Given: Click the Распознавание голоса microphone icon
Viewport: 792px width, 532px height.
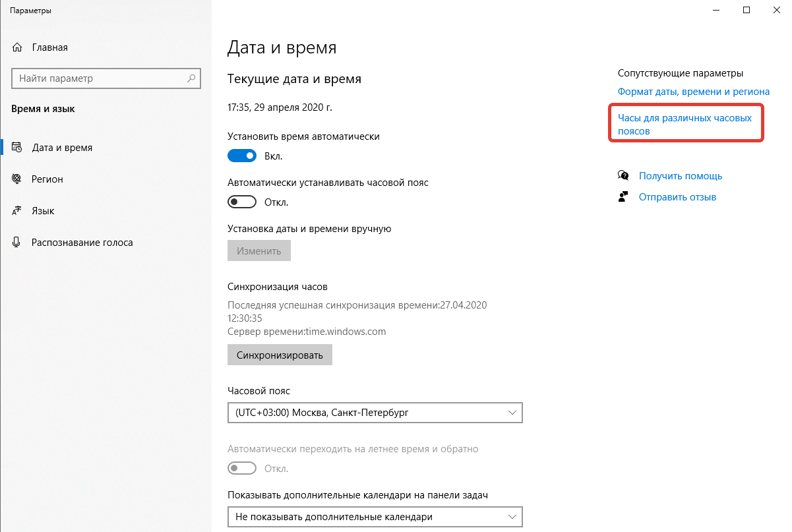Looking at the screenshot, I should point(18,243).
